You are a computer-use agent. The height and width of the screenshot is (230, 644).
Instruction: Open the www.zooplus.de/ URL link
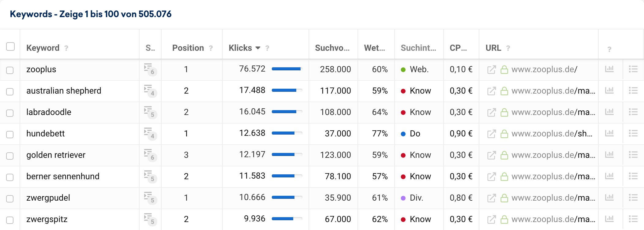click(544, 69)
